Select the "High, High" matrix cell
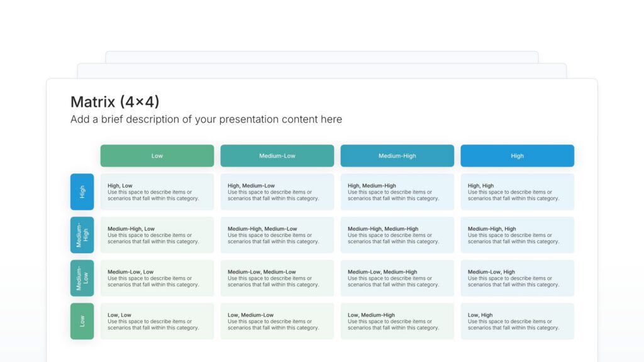 pyautogui.click(x=517, y=192)
